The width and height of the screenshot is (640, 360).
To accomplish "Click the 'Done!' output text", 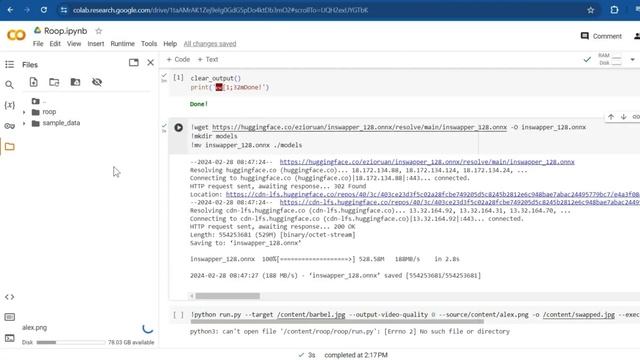I will [199, 104].
